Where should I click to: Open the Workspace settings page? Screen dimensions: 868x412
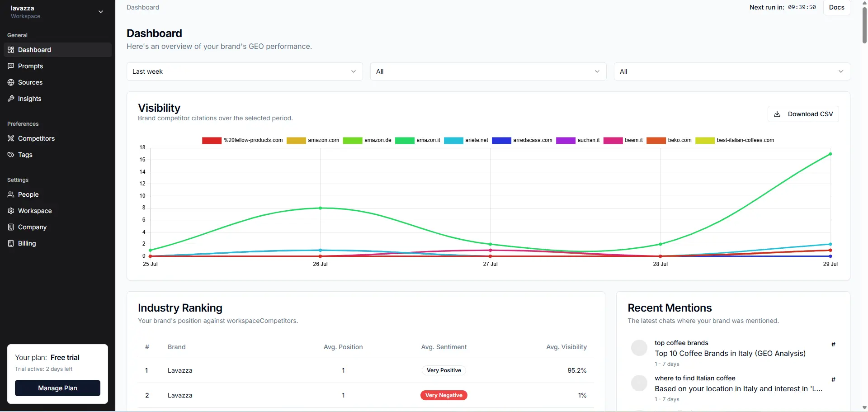coord(57,211)
